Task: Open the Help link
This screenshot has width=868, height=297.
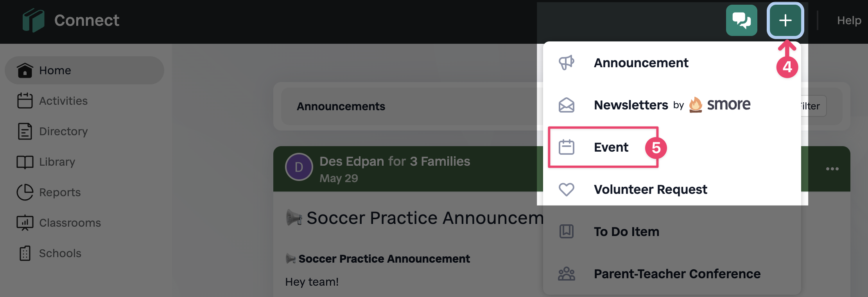Action: point(849,20)
